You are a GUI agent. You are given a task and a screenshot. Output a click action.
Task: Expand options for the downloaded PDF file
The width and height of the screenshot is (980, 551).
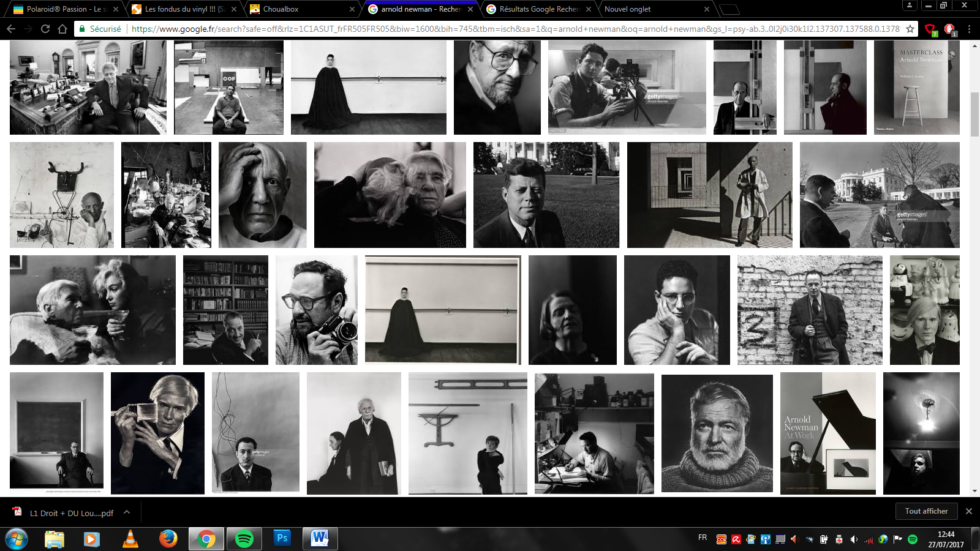(127, 512)
